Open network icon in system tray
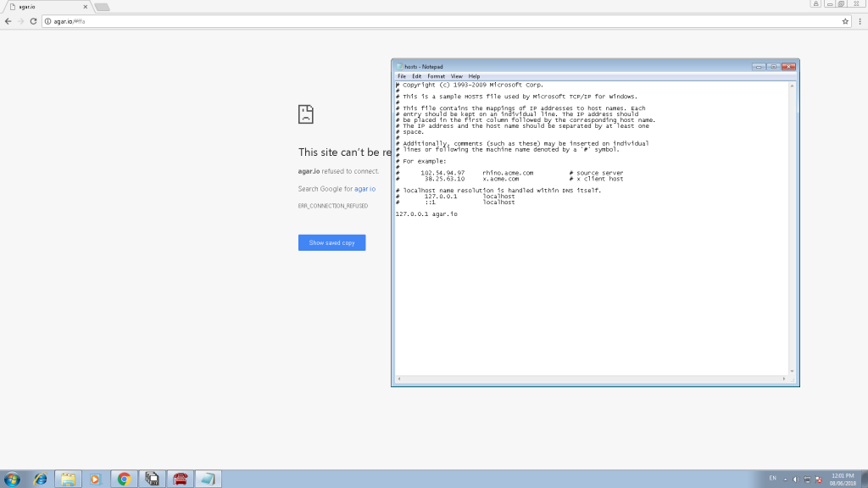Viewport: 868px width, 488px height. (x=807, y=480)
